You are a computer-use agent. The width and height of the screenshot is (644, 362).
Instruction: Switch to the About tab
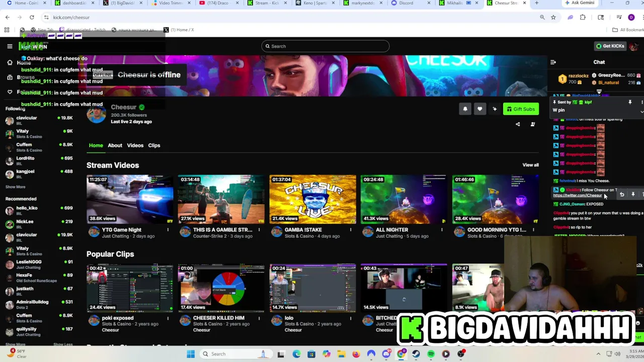pyautogui.click(x=115, y=145)
